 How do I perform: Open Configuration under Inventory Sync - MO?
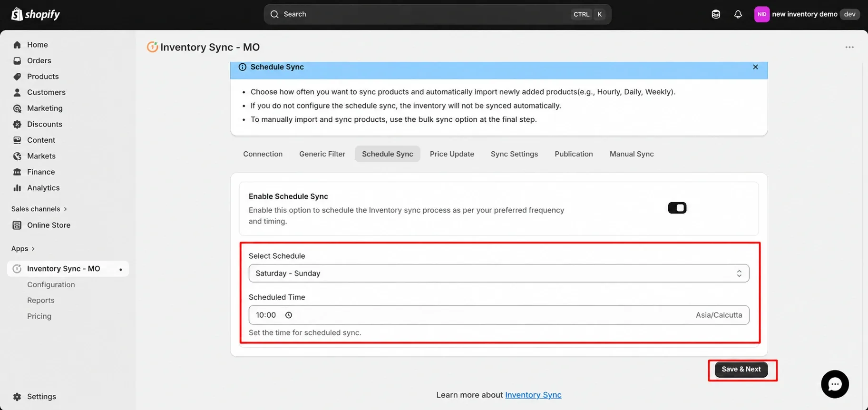[51, 284]
